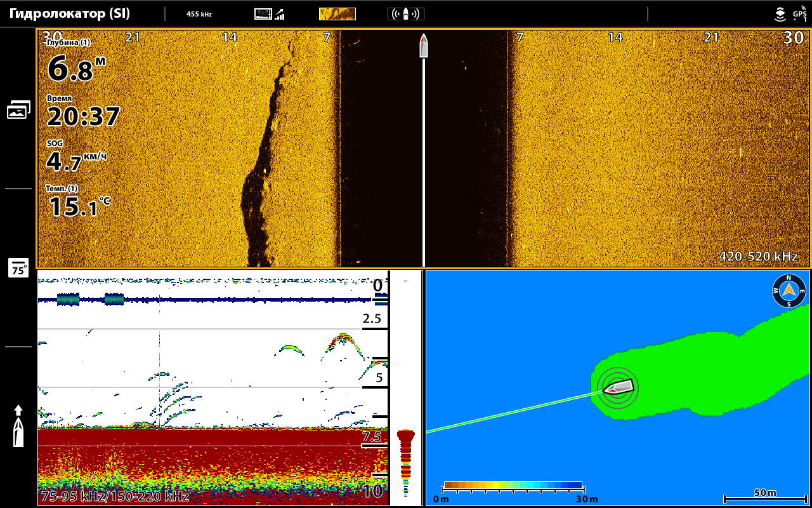This screenshot has width=812, height=508.
Task: Select the yellow side imaging palette thumbnail
Action: pyautogui.click(x=337, y=14)
